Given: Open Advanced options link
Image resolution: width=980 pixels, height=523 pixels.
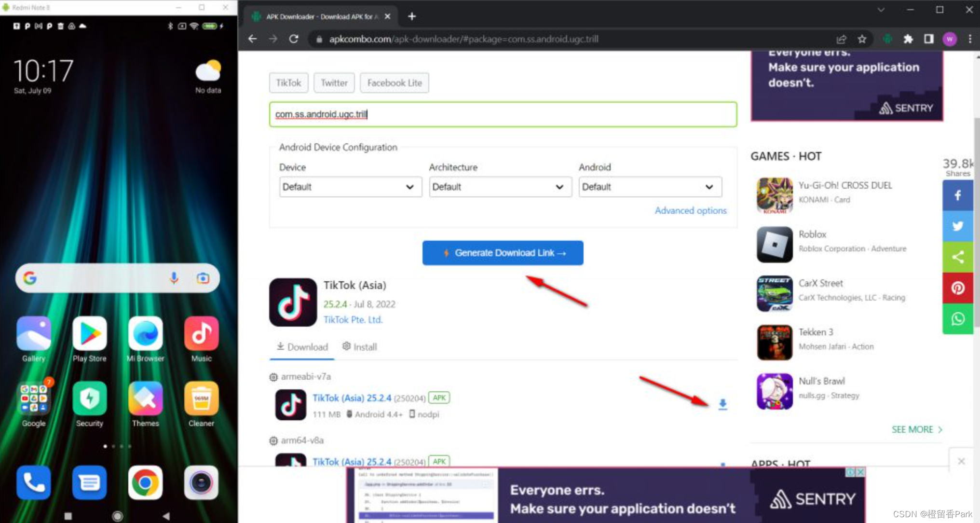Looking at the screenshot, I should click(x=691, y=210).
